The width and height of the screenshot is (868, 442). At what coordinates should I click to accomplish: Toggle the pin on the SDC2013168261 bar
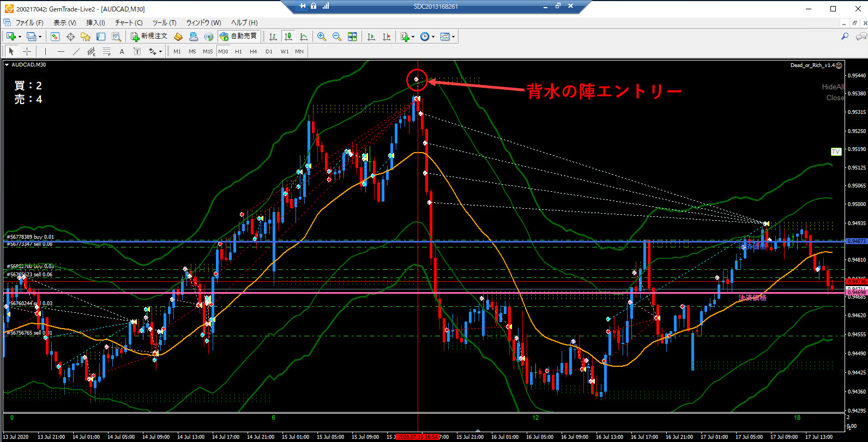[303, 6]
